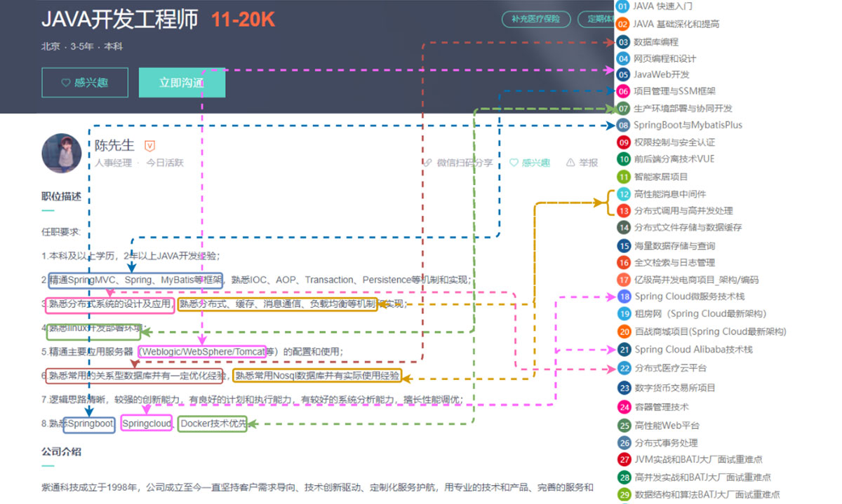Click the number 03 circle for 数据库编程
The height and width of the screenshot is (504, 842).
pyautogui.click(x=623, y=42)
